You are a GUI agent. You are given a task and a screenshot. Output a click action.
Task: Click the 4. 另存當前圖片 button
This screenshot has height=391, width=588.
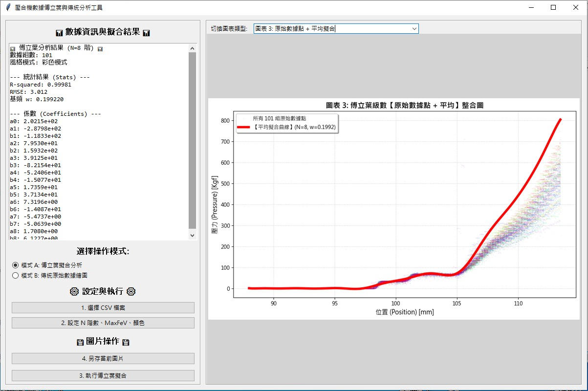point(103,359)
